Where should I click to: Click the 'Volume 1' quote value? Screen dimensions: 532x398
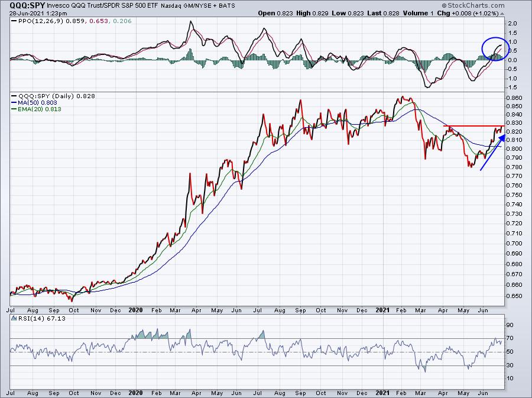click(418, 13)
